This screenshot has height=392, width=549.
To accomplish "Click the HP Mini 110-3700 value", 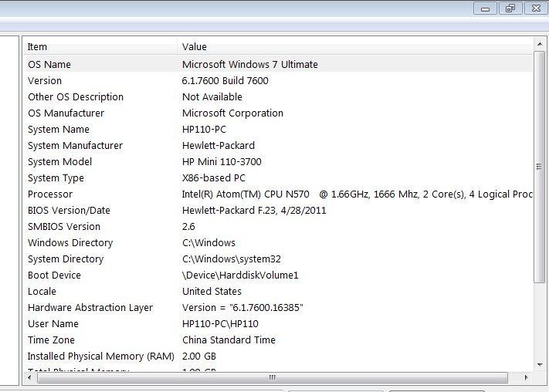I will point(222,162).
